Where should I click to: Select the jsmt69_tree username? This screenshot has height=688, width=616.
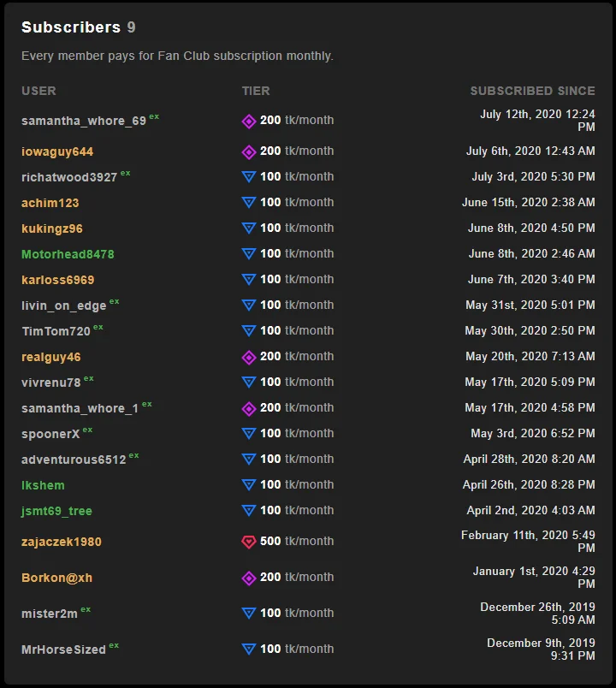[56, 511]
